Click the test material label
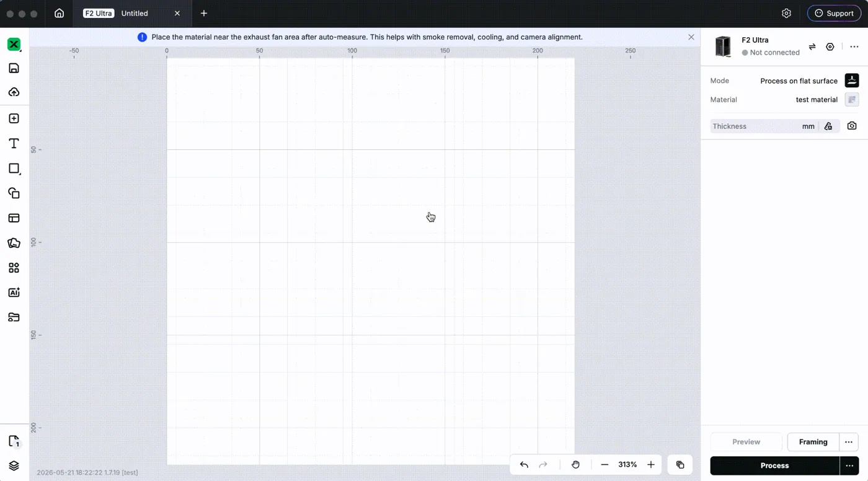The height and width of the screenshot is (481, 868). (817, 99)
